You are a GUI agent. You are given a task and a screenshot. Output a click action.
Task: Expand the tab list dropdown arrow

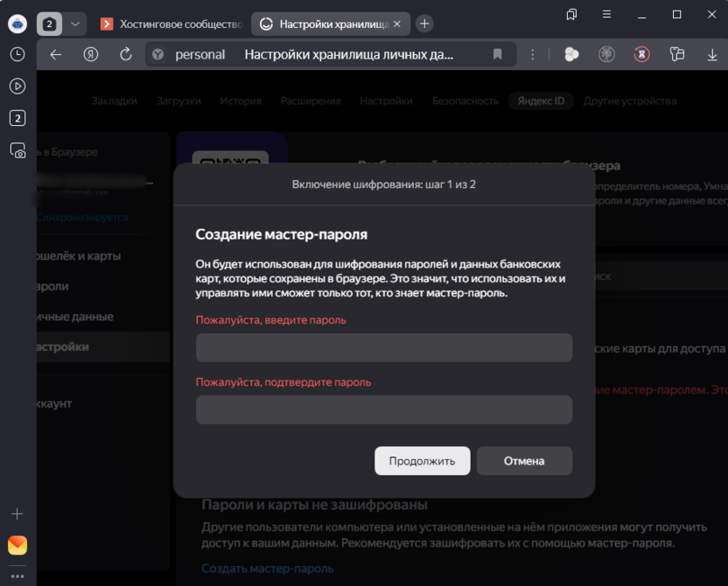tap(75, 24)
